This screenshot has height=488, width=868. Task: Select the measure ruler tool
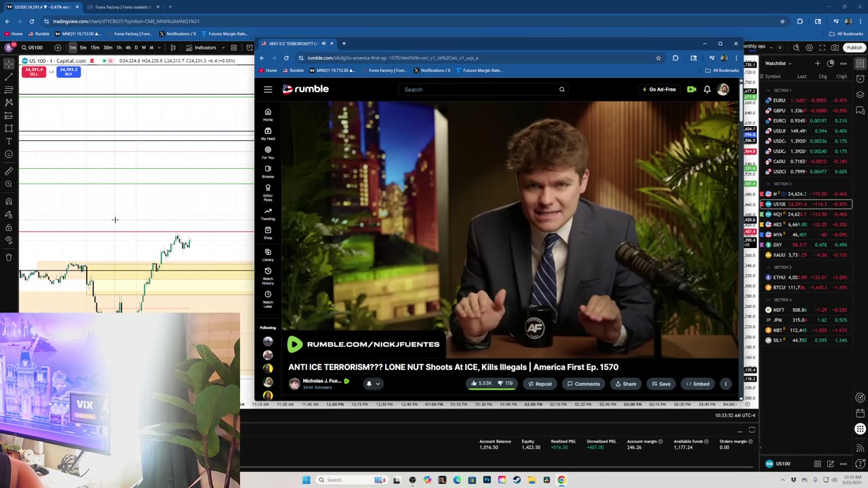pos(9,171)
